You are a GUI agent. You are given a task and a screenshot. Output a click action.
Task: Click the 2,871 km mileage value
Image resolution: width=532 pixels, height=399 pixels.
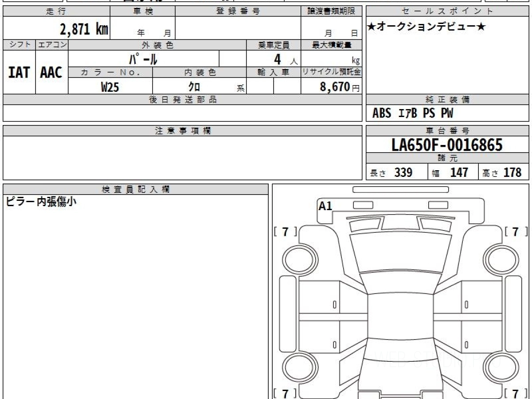coord(84,30)
